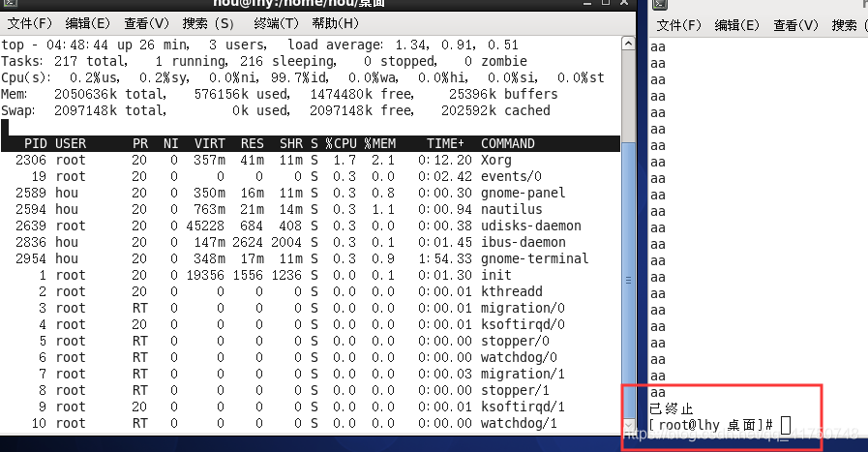Viewport: 868px width, 452px height.
Task: Click the %CPU column header
Action: point(341,143)
